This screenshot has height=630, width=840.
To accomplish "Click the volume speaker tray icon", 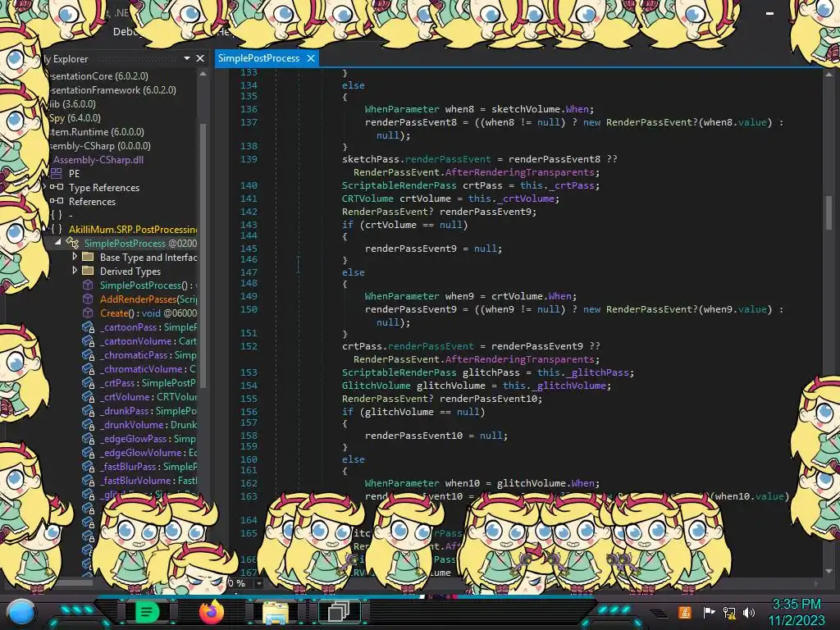I will pyautogui.click(x=750, y=612).
